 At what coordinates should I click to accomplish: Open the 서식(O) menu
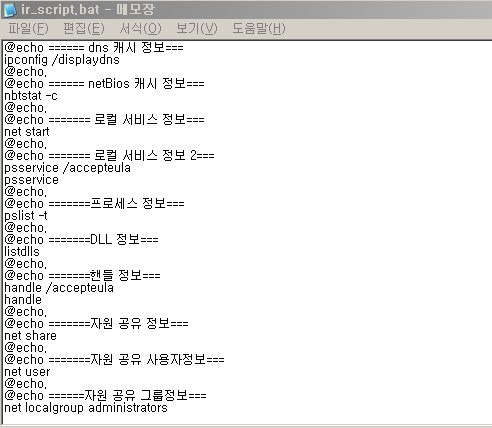pos(140,29)
